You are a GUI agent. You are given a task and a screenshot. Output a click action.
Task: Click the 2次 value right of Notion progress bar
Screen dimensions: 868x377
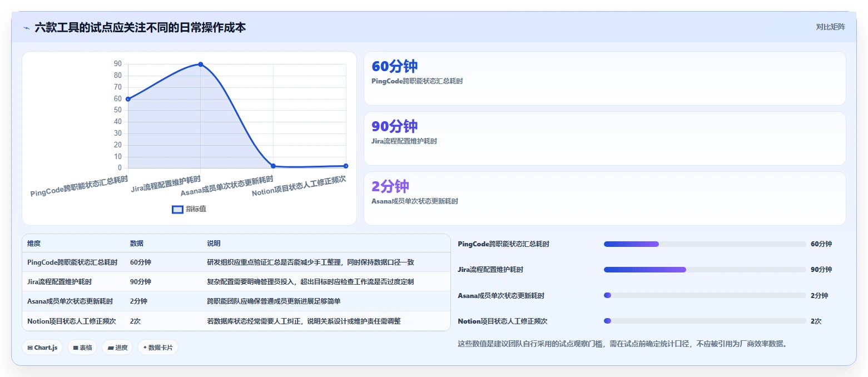[x=816, y=321]
